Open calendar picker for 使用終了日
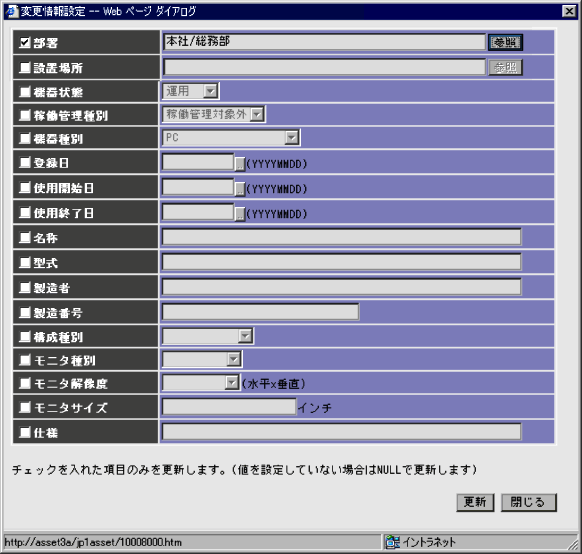 (x=240, y=213)
